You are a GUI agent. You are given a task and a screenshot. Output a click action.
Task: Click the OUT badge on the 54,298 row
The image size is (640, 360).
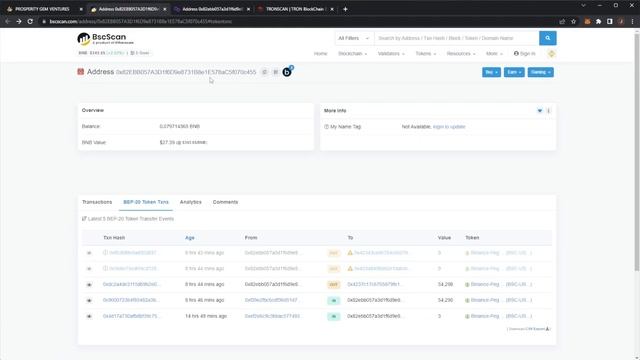click(x=333, y=284)
